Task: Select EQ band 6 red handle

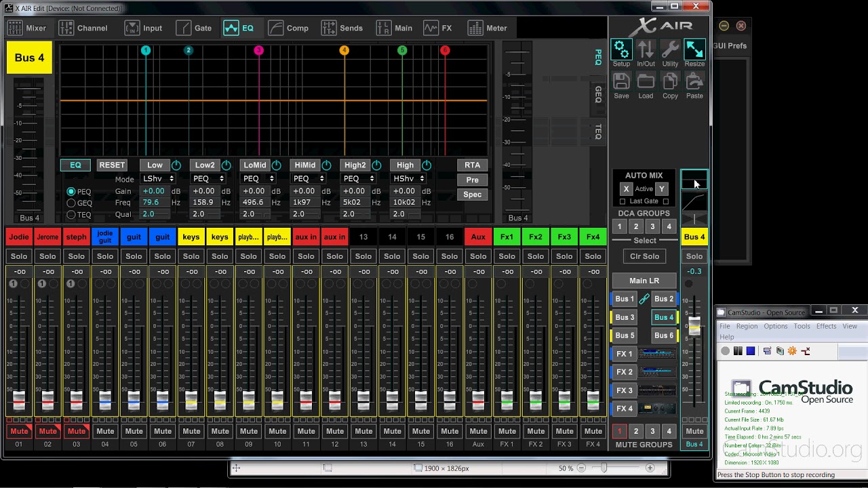Action: (x=445, y=50)
